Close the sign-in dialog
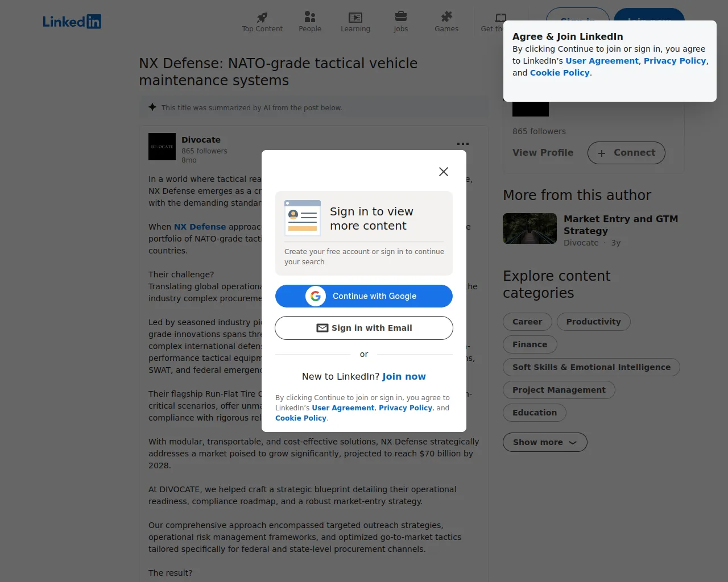728x582 pixels. 443,171
